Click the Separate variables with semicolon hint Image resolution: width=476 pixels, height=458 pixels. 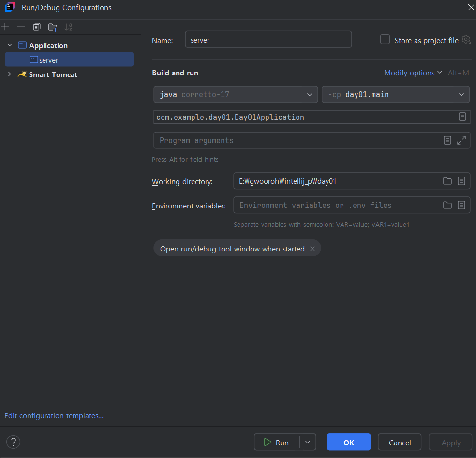(x=322, y=224)
